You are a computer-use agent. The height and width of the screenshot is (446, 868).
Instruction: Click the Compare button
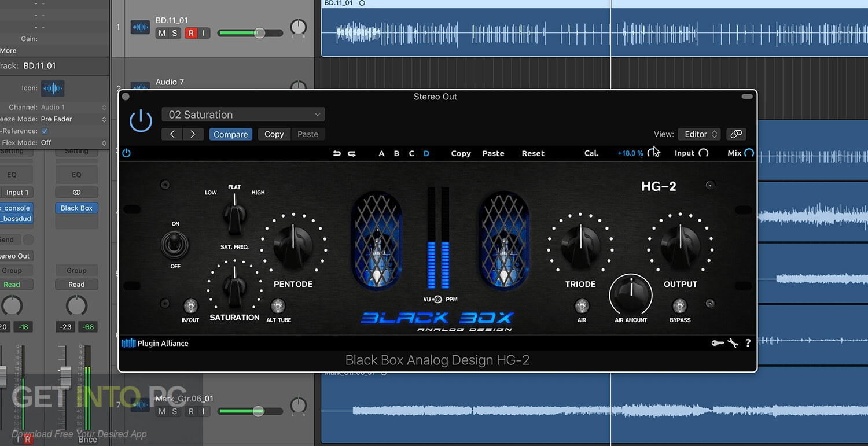pos(230,134)
